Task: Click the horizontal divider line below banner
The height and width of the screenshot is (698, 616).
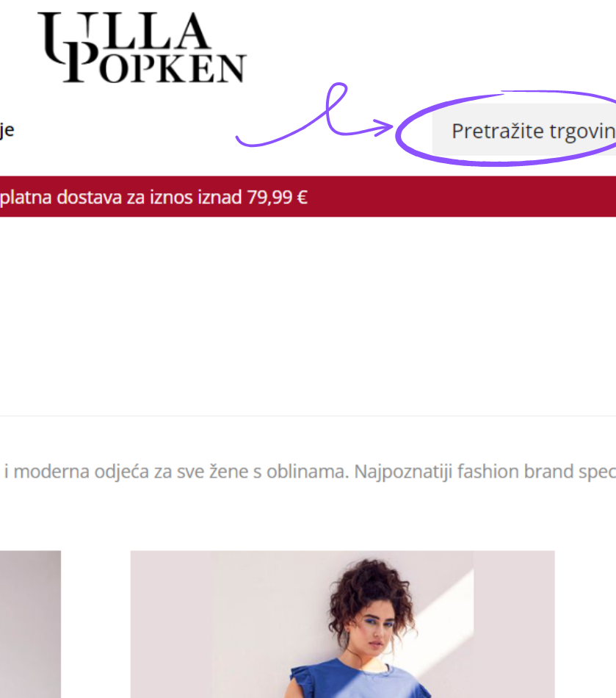Action: 308,416
